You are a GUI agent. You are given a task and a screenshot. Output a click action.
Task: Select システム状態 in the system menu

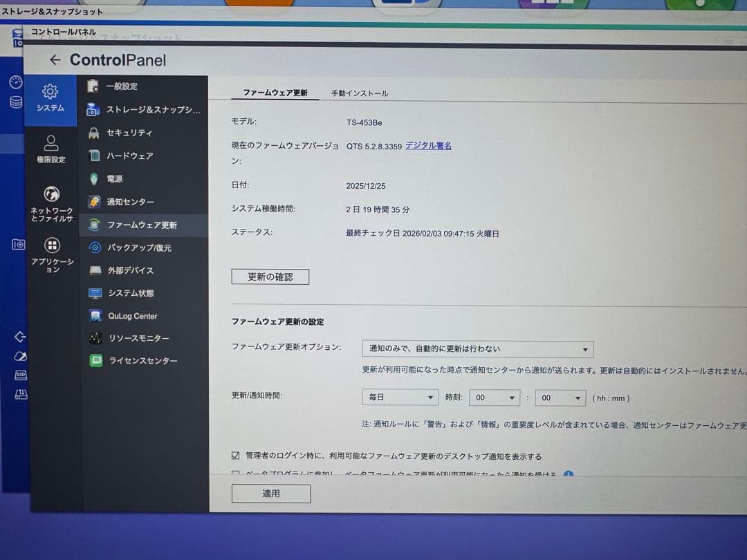(x=131, y=293)
